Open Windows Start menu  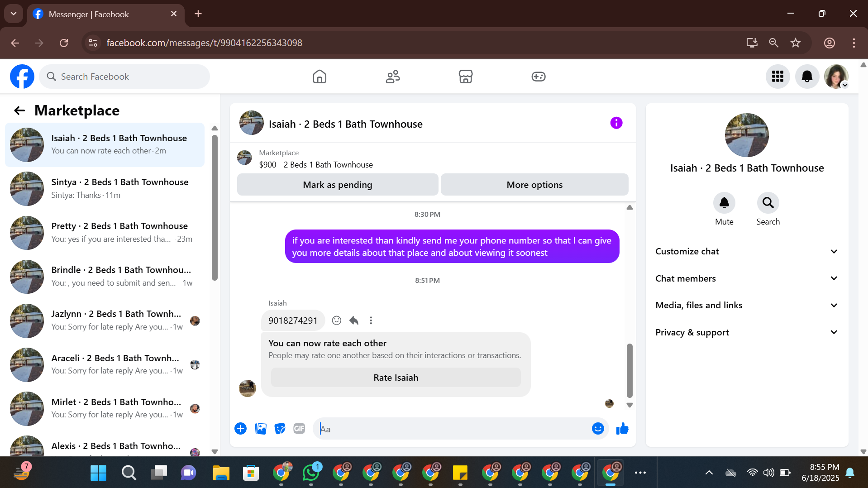(x=98, y=473)
